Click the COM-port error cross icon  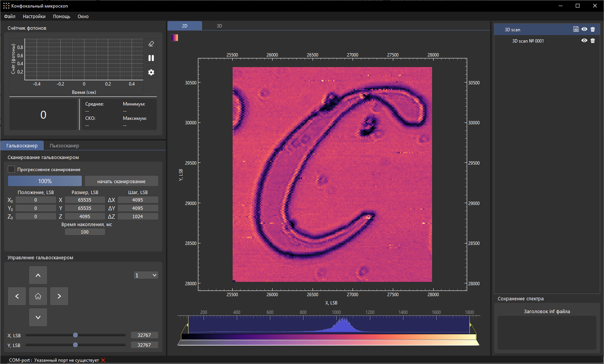(x=103, y=360)
